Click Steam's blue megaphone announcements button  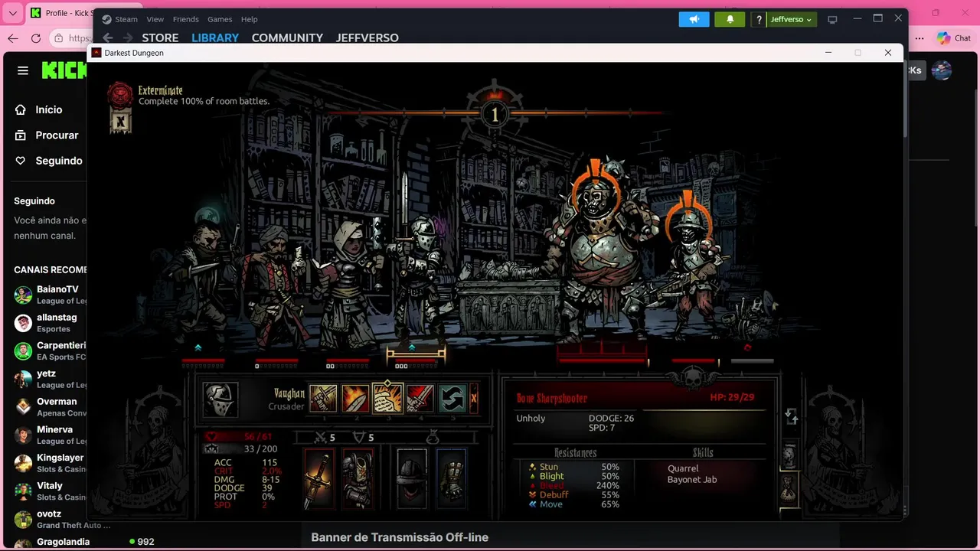(694, 19)
